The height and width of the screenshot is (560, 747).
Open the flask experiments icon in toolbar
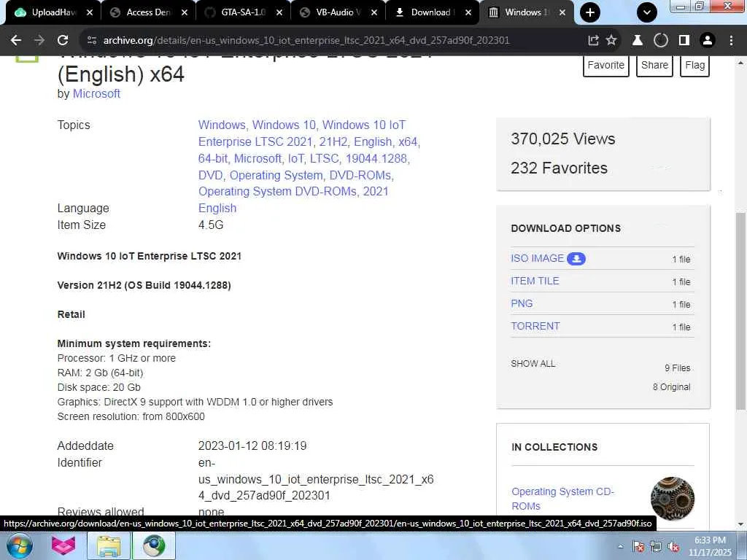point(638,41)
